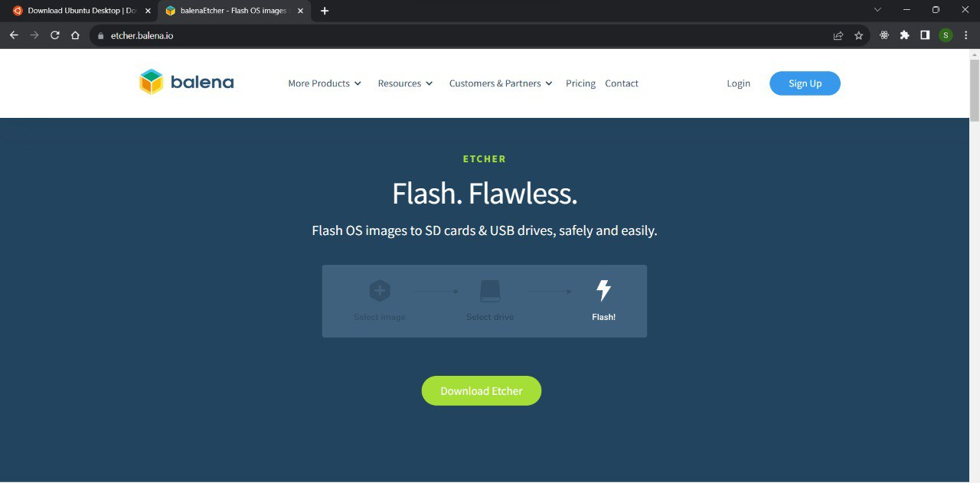Click the Flash. Flawless. headline
Screen dimensions: 980x483
[x=485, y=194]
